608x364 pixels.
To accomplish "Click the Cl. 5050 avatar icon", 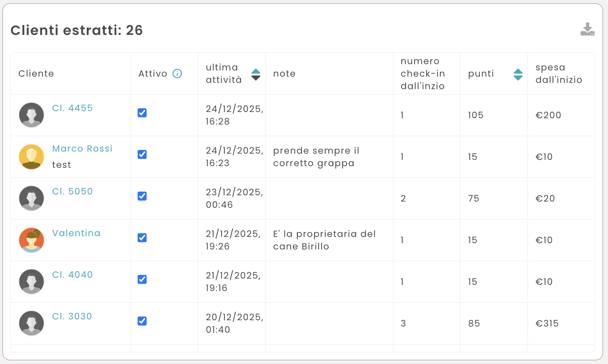I will tap(32, 198).
